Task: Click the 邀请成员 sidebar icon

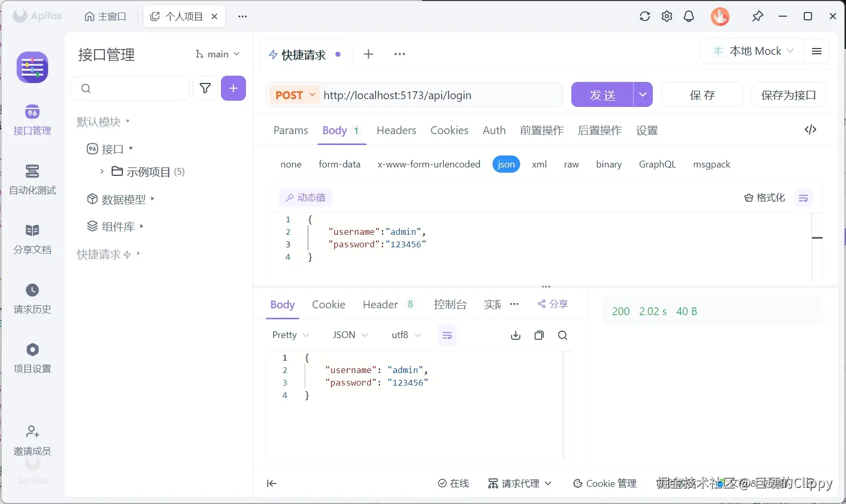Action: pos(32,439)
